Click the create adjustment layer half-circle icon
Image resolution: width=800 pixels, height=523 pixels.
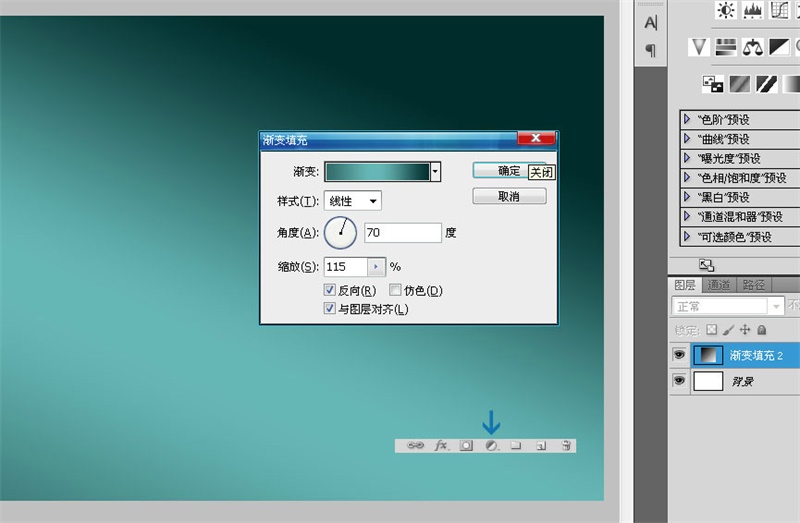point(491,446)
